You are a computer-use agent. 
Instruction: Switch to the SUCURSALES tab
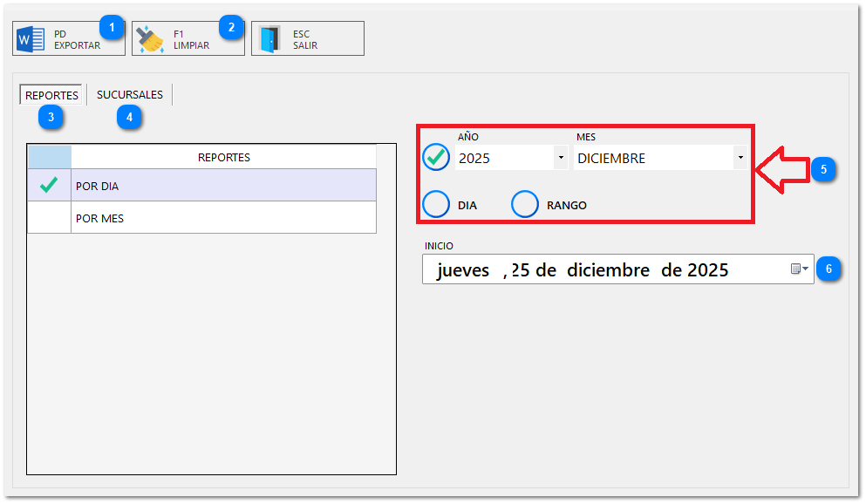click(x=129, y=95)
